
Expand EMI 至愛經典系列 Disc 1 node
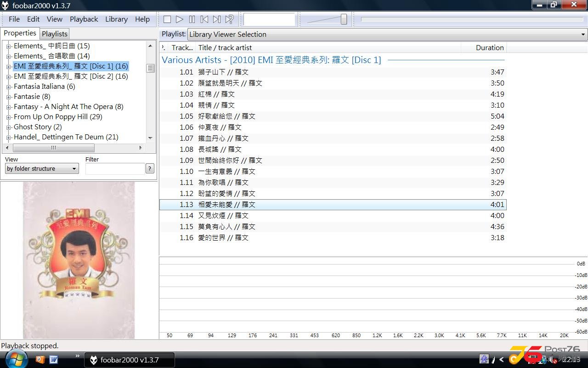(9, 66)
